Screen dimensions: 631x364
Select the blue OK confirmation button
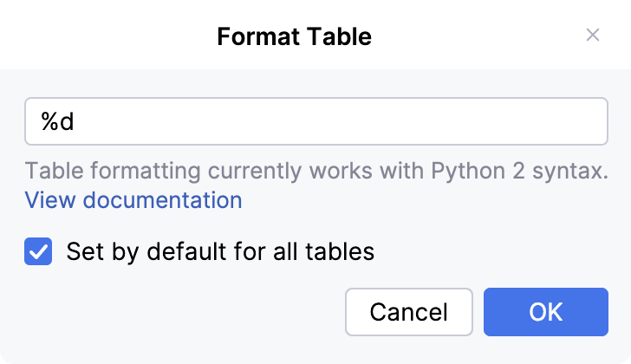click(x=545, y=312)
